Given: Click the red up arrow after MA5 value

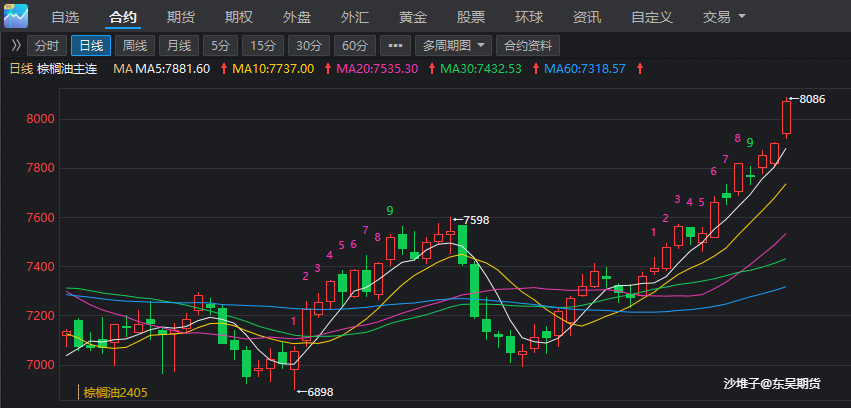Looking at the screenshot, I should pos(223,69).
